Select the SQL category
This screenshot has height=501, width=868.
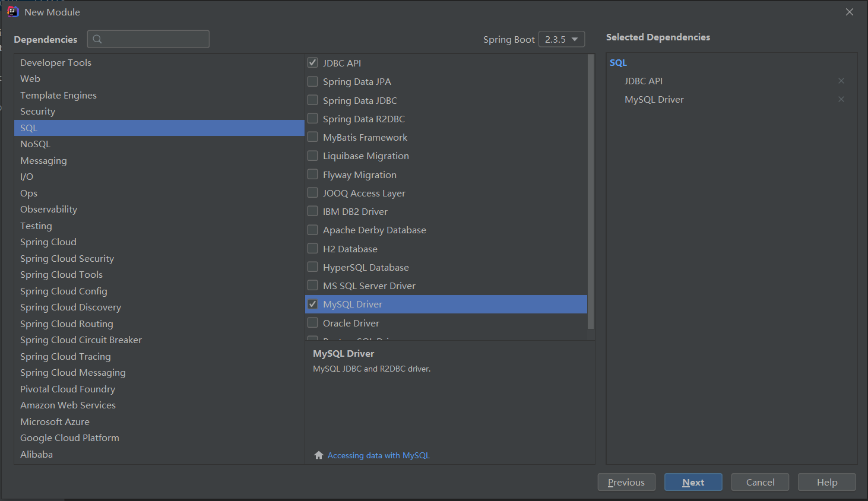[159, 128]
